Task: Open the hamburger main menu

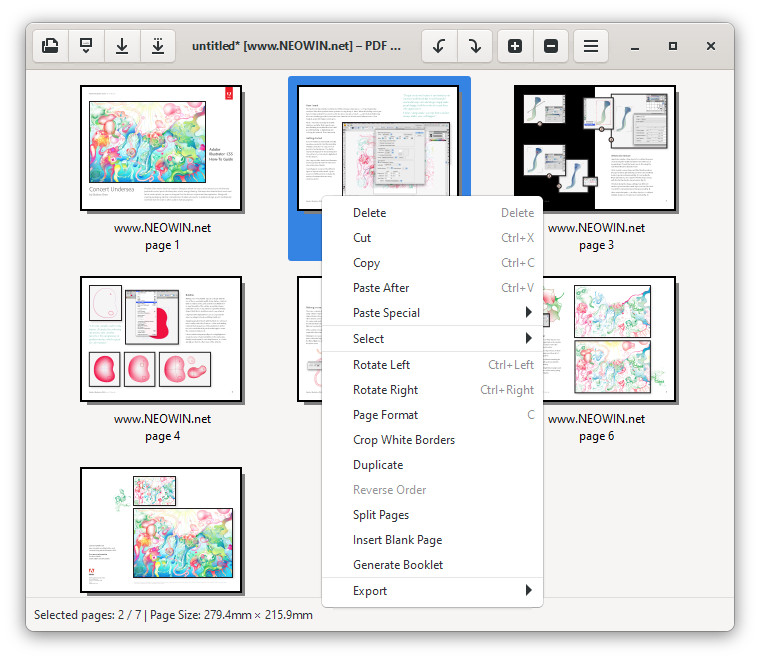Action: pyautogui.click(x=591, y=46)
